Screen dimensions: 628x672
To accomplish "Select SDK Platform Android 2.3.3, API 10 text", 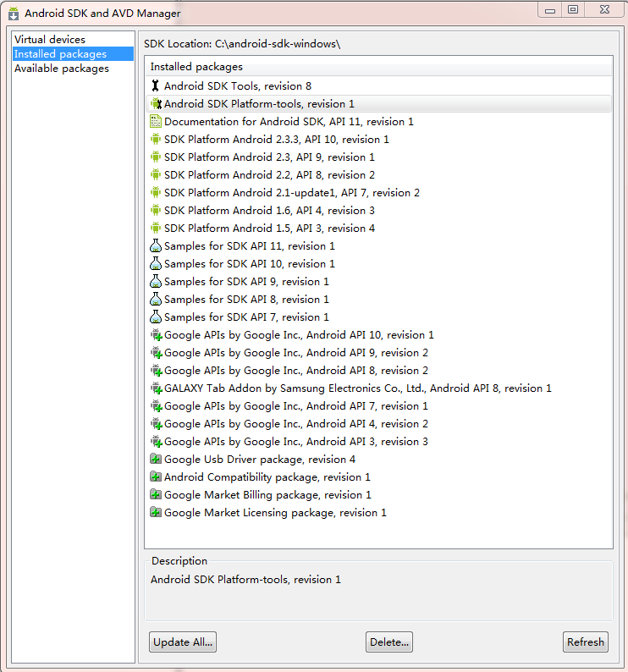I will tap(277, 140).
